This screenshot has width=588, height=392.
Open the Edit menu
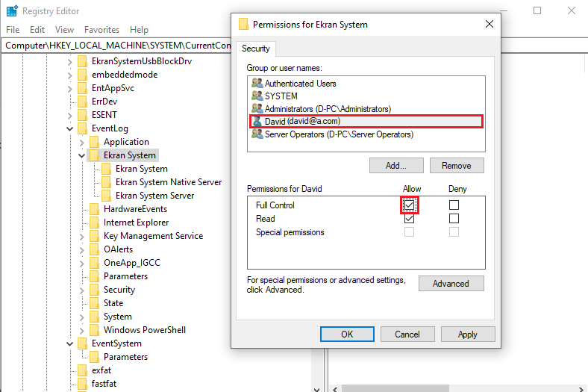[37, 30]
